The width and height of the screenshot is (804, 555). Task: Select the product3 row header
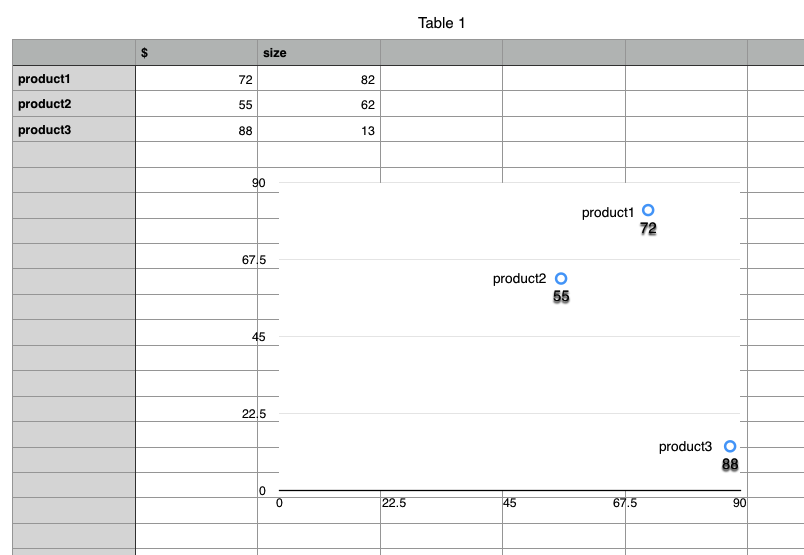[74, 129]
